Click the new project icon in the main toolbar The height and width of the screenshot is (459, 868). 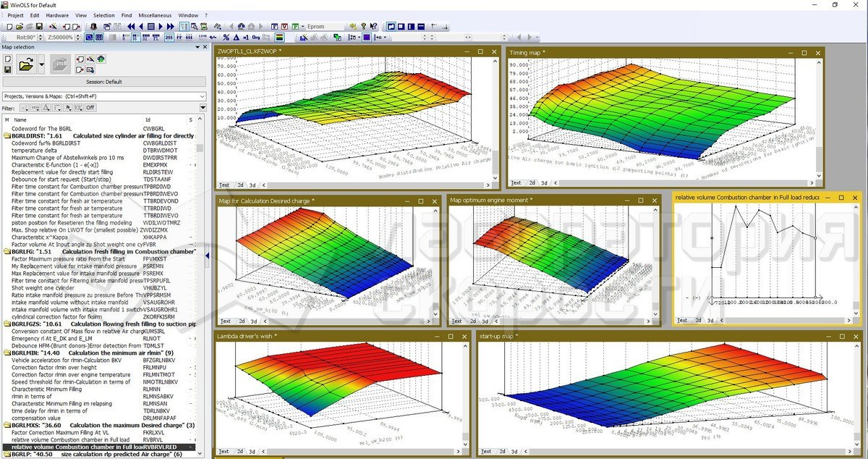[x=10, y=26]
